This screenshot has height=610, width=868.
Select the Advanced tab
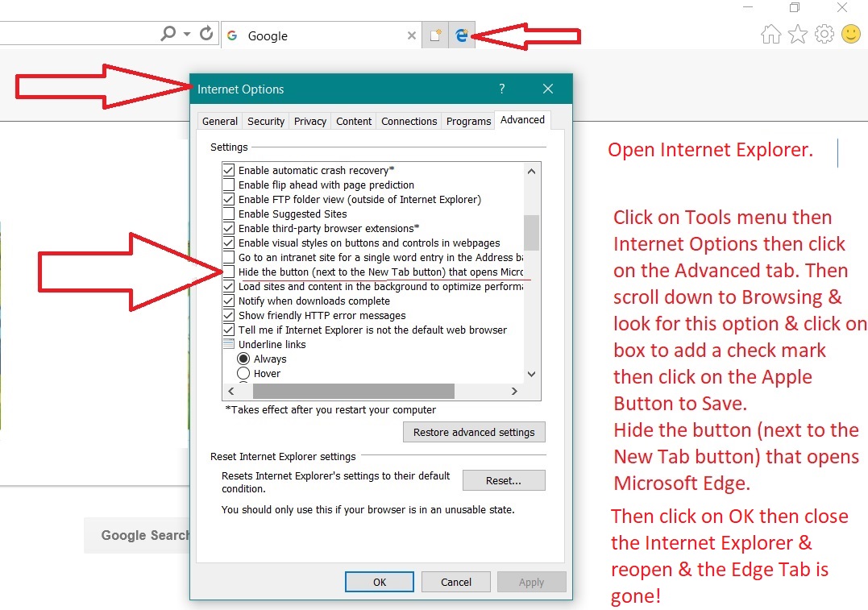(522, 119)
